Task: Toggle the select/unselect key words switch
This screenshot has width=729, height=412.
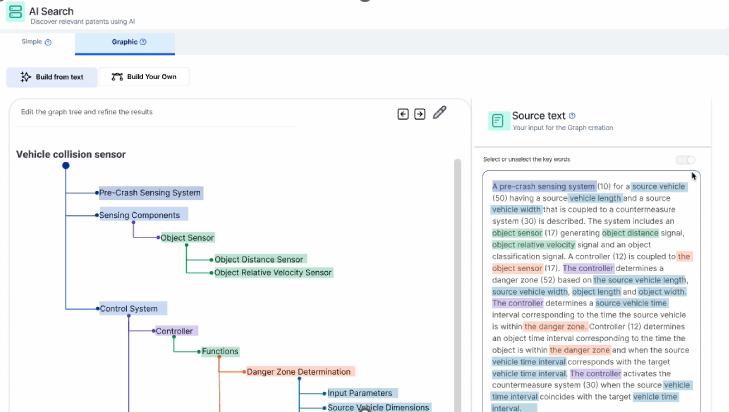Action: pos(685,160)
